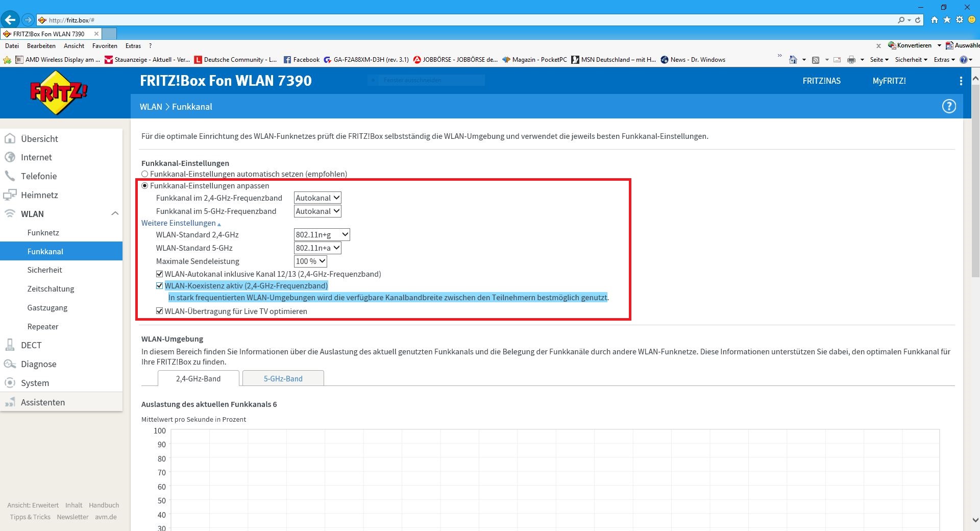Click the add-to-favorites star icon on the favorites bar
The width and height of the screenshot is (980, 531).
pyautogui.click(x=7, y=60)
